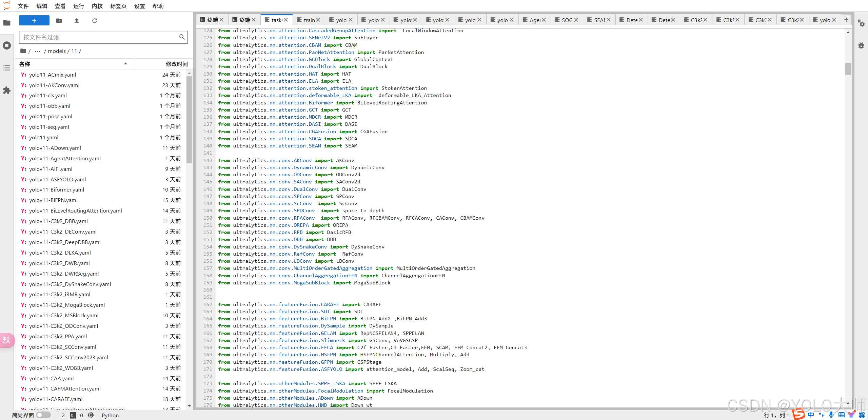Viewport: 868px width, 420px height.
Task: Click the new launcher plus button
Action: click(34, 21)
